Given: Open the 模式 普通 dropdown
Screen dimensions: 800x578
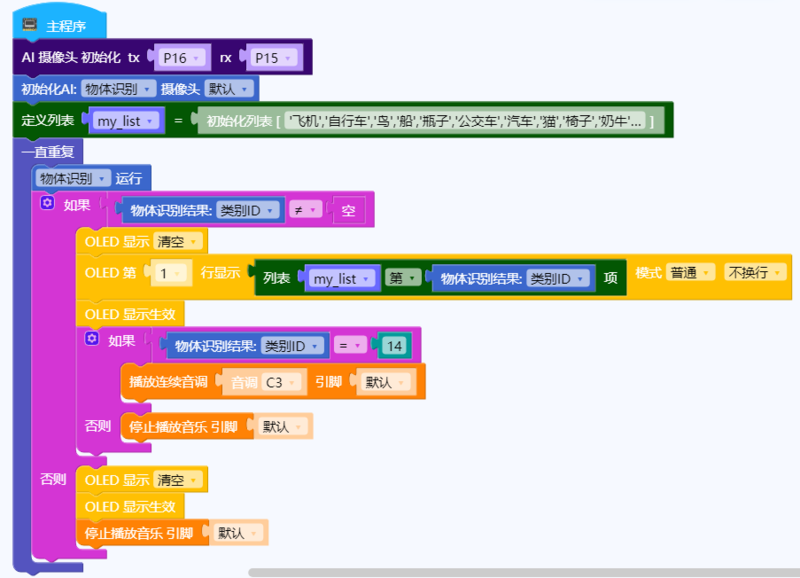Looking at the screenshot, I should coord(692,273).
